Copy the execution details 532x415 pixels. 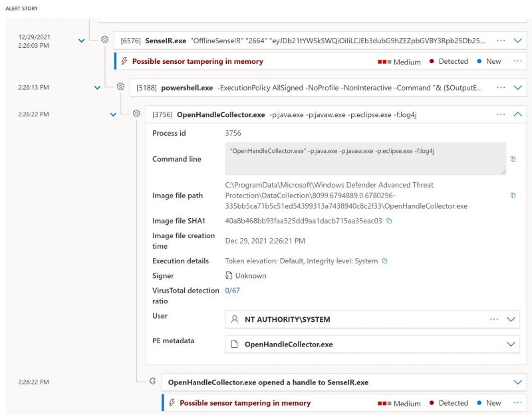384,261
